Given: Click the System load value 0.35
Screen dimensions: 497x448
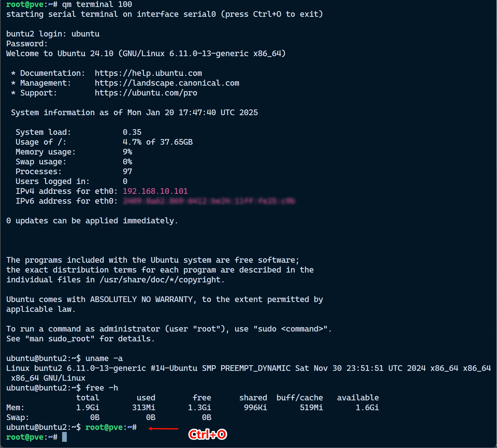Looking at the screenshot, I should point(132,132).
